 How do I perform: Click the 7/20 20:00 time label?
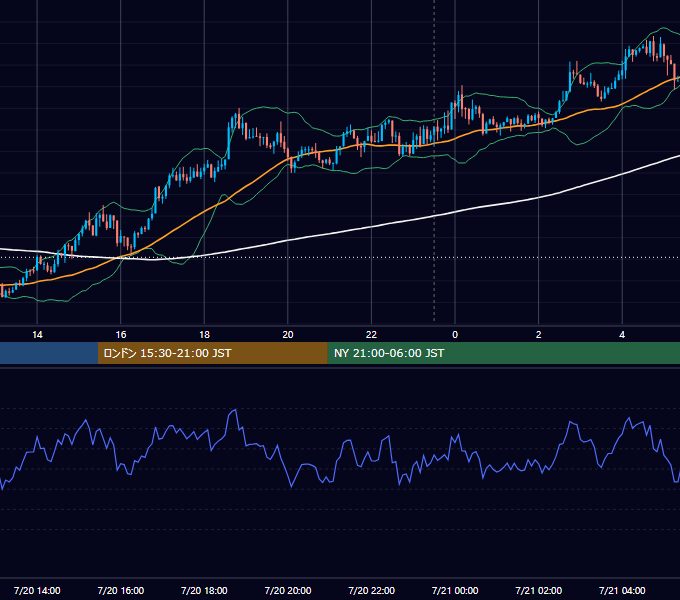click(288, 590)
